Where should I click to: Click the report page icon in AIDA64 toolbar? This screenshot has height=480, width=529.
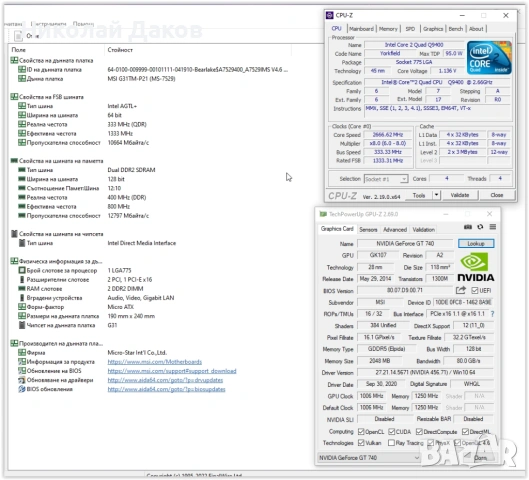(18, 36)
